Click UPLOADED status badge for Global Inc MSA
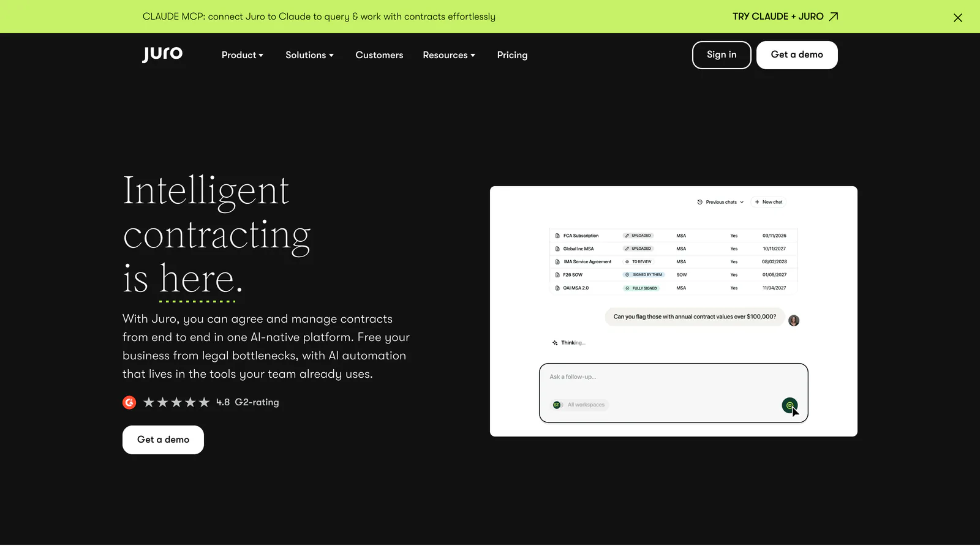 pyautogui.click(x=638, y=249)
